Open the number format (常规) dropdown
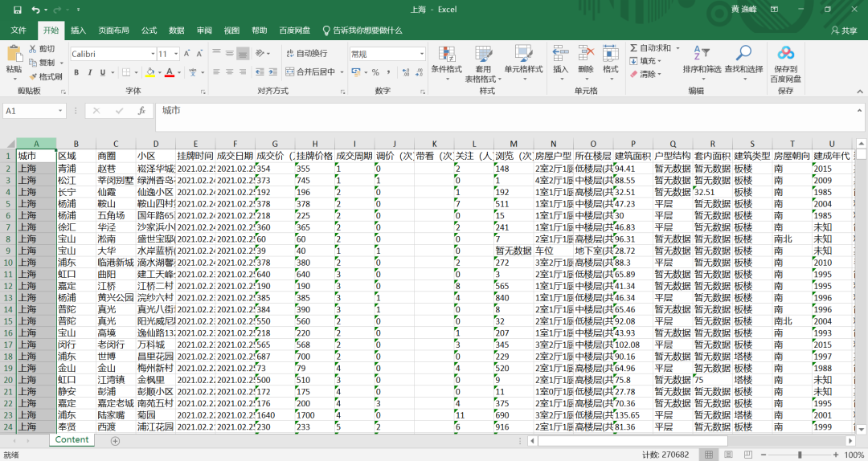 (x=422, y=54)
